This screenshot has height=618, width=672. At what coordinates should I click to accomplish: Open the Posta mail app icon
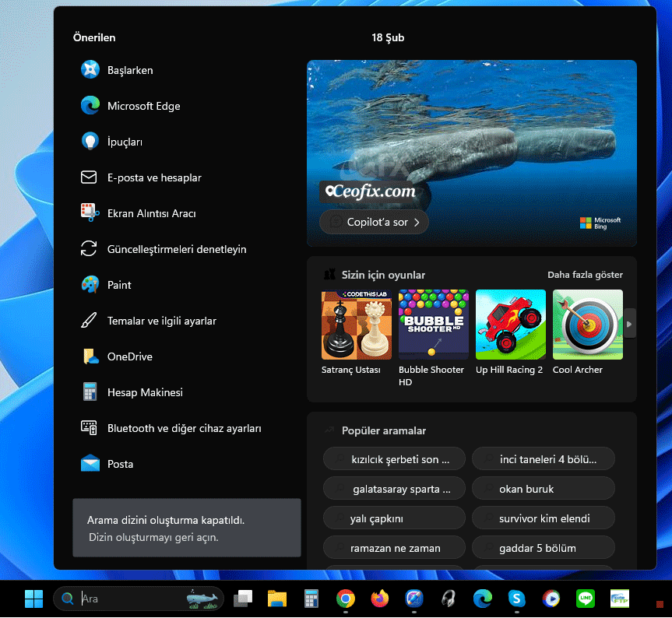90,463
